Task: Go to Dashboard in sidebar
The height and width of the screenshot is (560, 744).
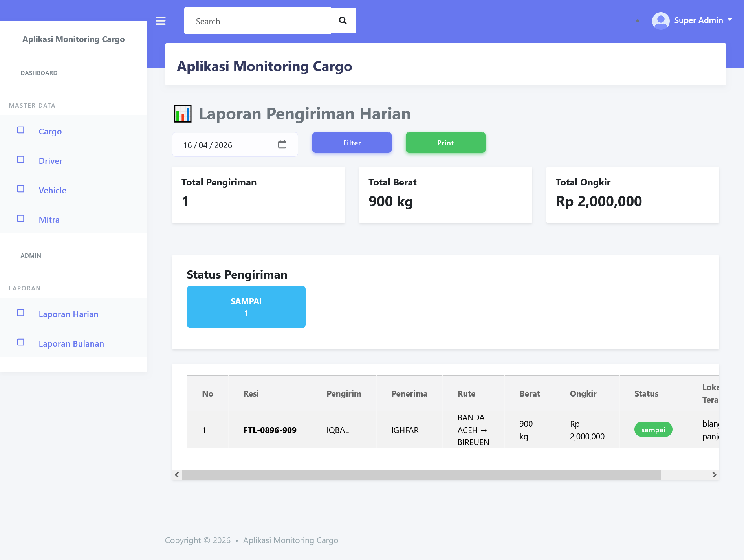Action: coord(39,73)
